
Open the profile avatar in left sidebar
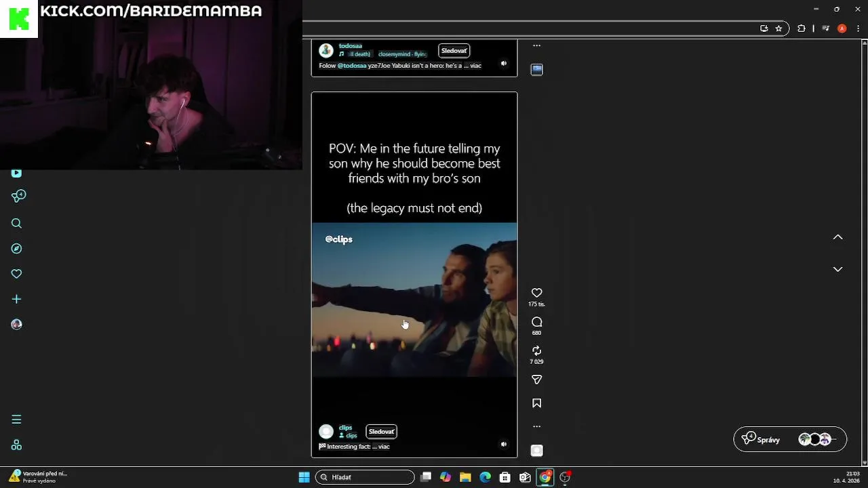tap(16, 324)
